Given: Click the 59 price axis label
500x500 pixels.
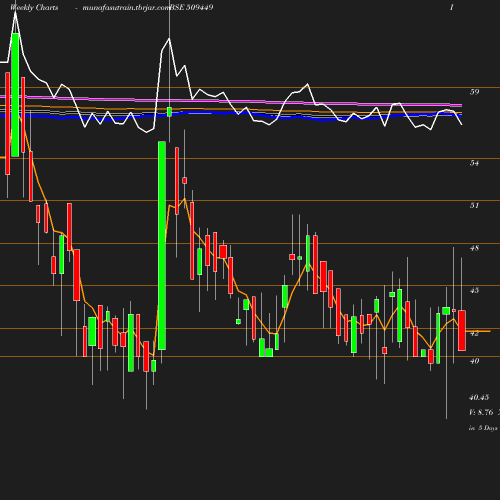Looking at the screenshot, I should [474, 92].
